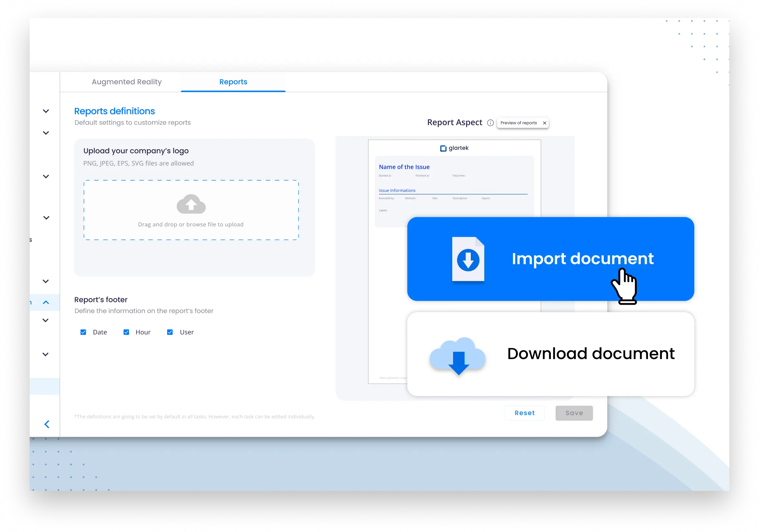Close the Preview of reports tooltip
This screenshot has height=532, width=759.
pos(544,123)
